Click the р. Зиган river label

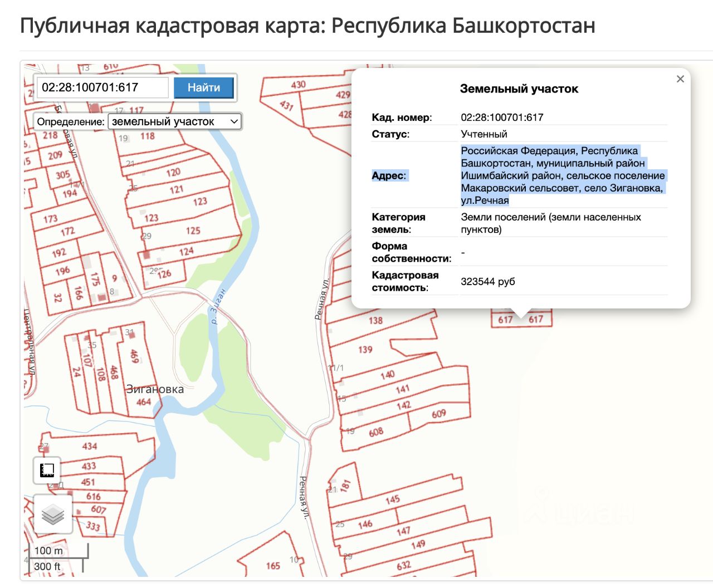point(218,306)
